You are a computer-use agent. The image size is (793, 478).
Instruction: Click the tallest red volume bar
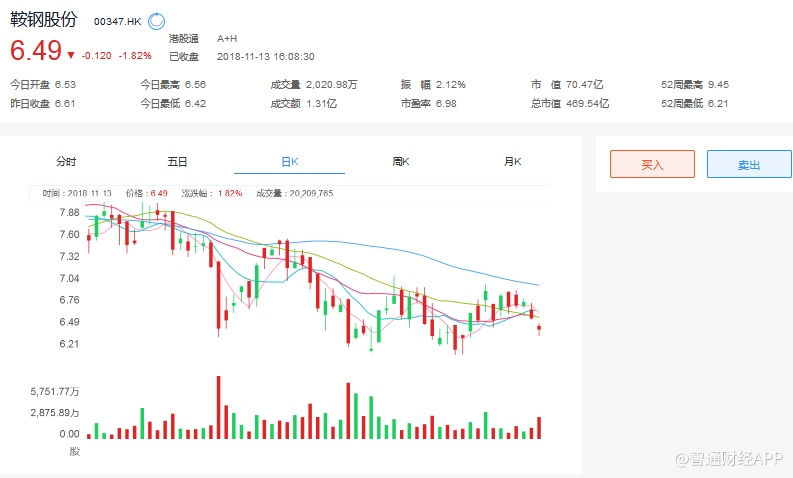click(217, 407)
